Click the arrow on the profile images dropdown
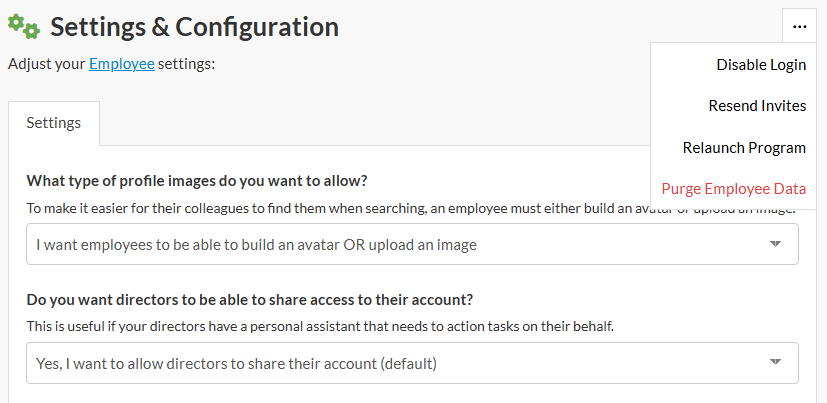Image resolution: width=827 pixels, height=403 pixels. click(775, 244)
